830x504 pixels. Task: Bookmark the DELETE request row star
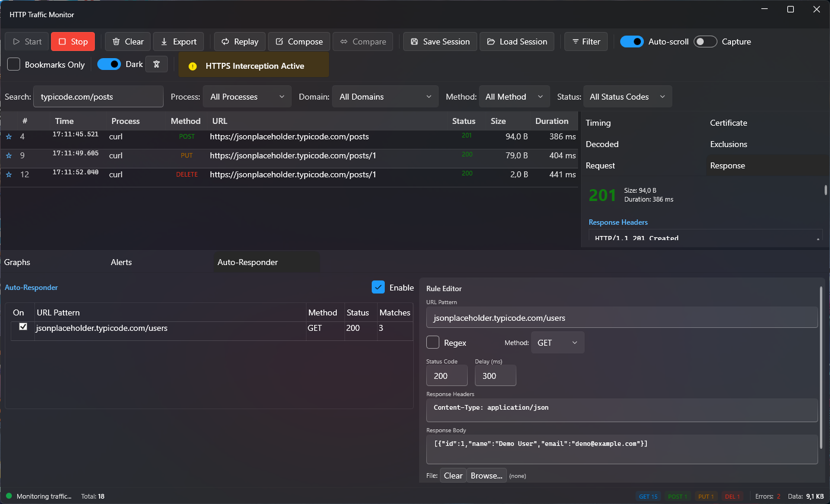point(9,175)
